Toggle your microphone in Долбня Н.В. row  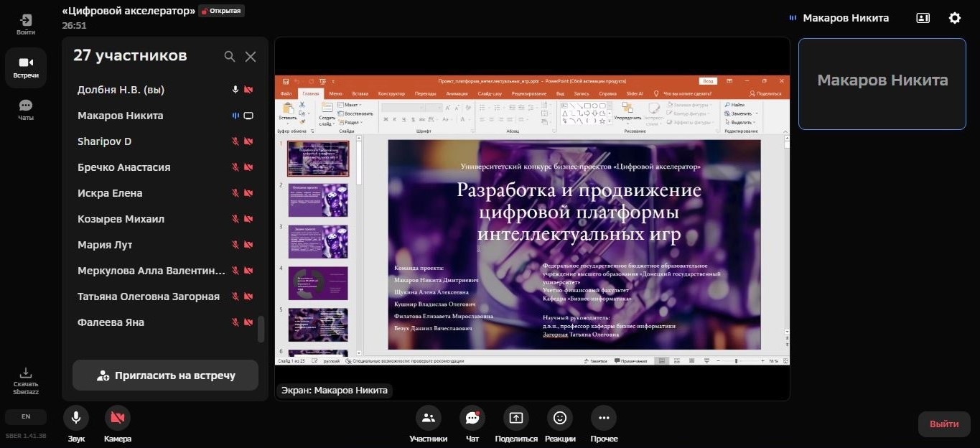tap(235, 90)
